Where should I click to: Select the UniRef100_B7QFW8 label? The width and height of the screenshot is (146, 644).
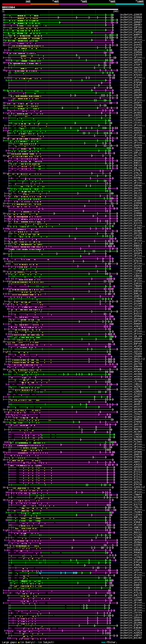coord(131,82)
